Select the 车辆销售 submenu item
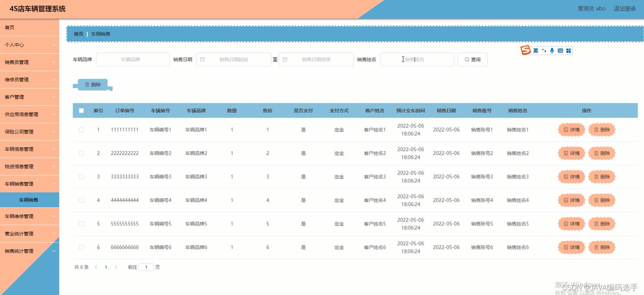This screenshot has width=644, height=295. [30, 200]
